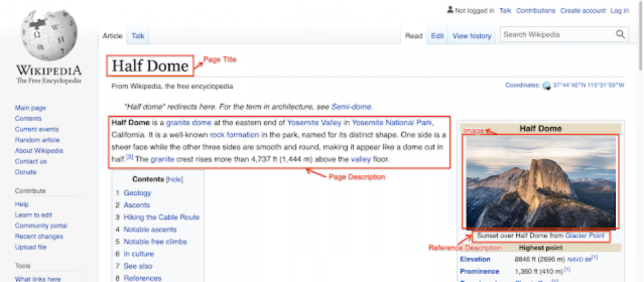Click 'From Wikipedia, the free encyclopedia' text
Image resolution: width=644 pixels, height=282 pixels.
(x=172, y=87)
